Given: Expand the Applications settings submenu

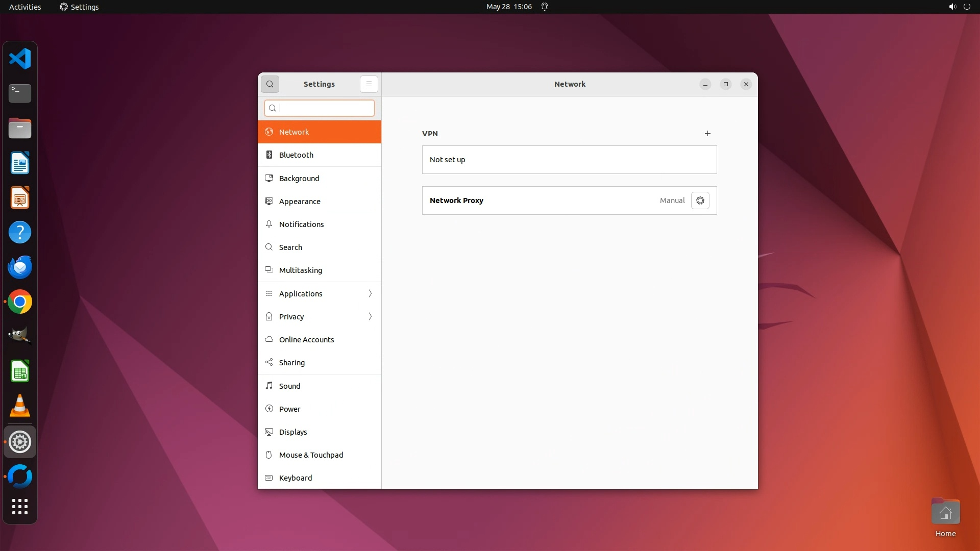Looking at the screenshot, I should click(x=320, y=294).
